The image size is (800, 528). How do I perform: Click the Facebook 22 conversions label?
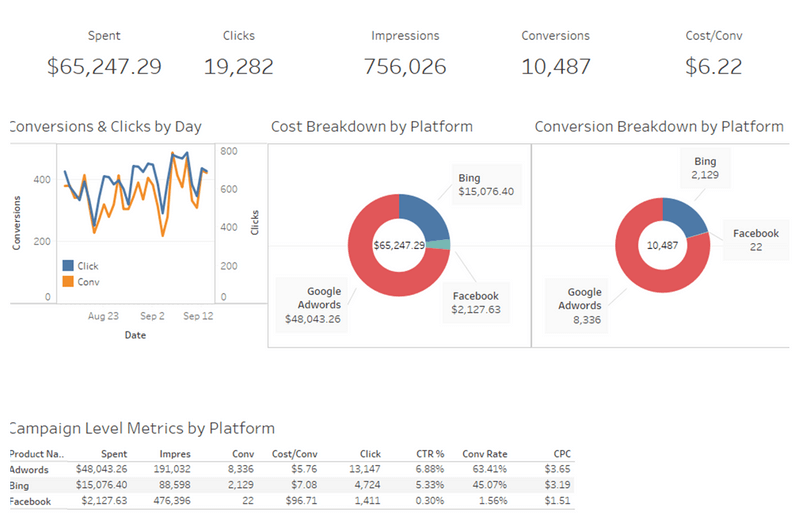755,240
